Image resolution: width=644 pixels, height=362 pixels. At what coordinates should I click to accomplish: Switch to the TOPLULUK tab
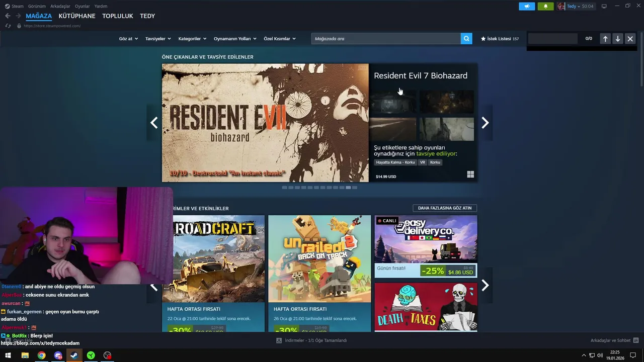pyautogui.click(x=118, y=16)
